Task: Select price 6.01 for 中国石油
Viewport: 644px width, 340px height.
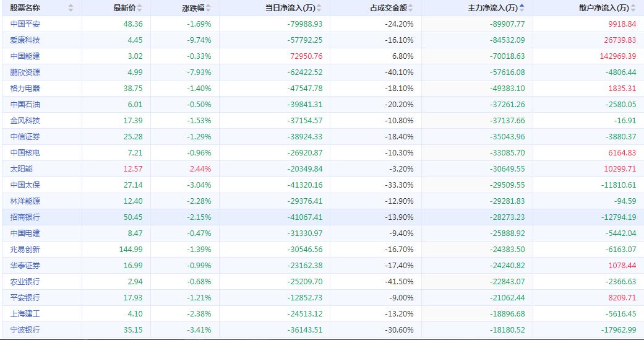Action: tap(135, 105)
